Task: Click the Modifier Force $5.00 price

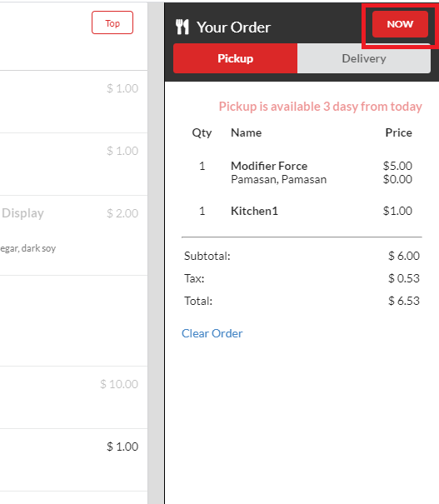Action: click(397, 166)
